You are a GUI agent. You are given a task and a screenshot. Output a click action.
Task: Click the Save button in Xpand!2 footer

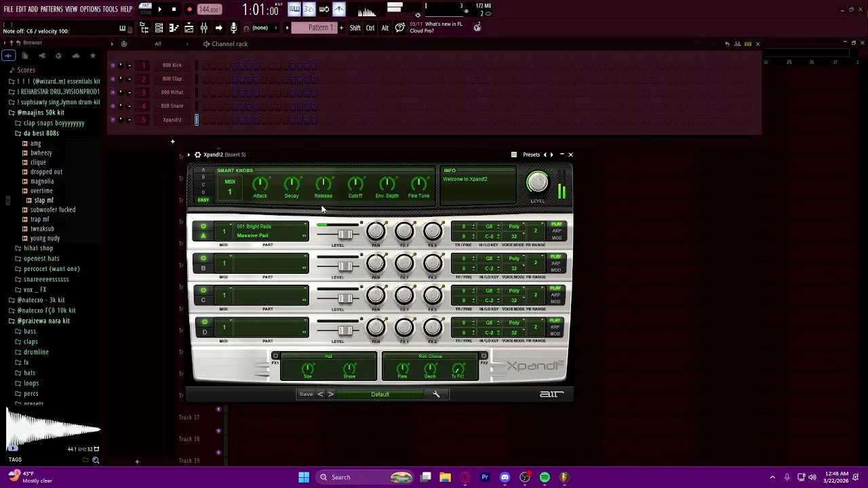306,394
